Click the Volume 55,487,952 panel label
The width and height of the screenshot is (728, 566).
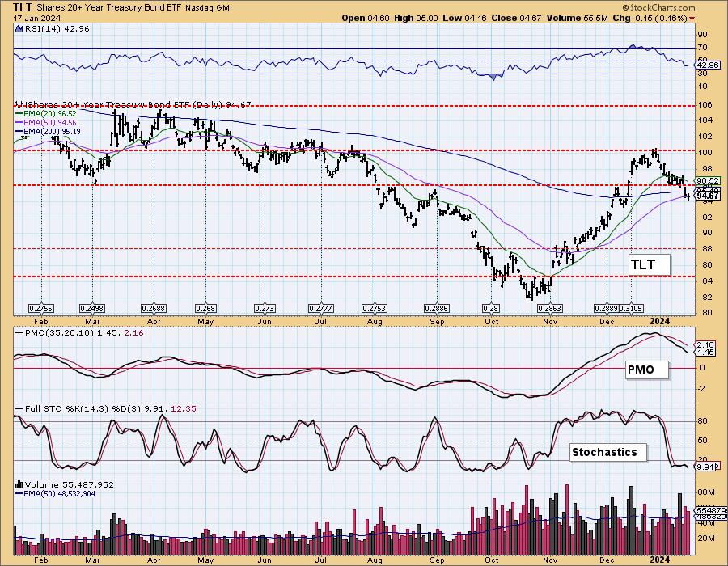(x=70, y=484)
